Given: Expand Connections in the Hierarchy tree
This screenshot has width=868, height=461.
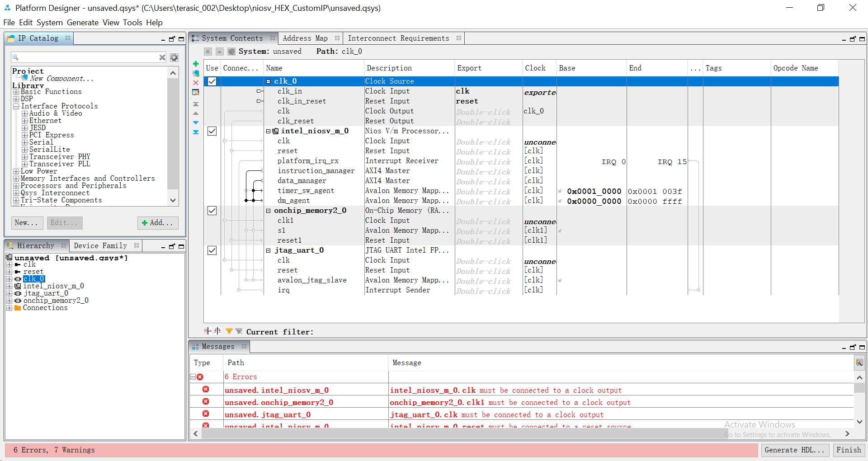Looking at the screenshot, I should (x=9, y=308).
